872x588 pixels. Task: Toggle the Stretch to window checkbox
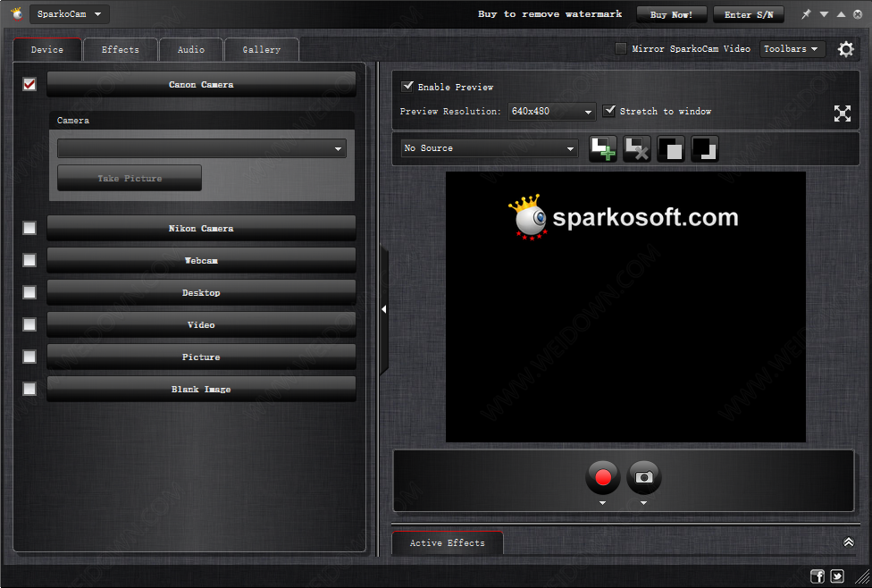click(x=609, y=111)
